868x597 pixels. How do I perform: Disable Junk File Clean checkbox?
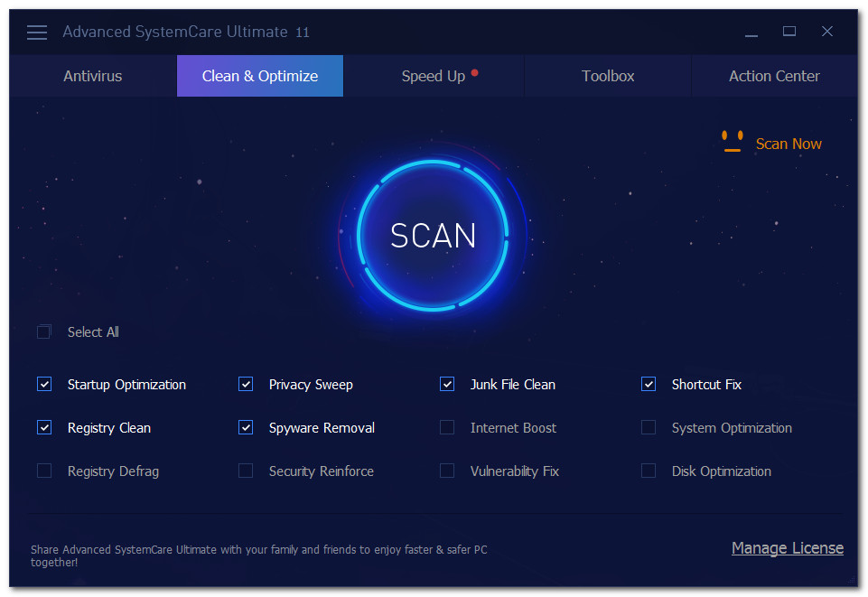[x=447, y=384]
